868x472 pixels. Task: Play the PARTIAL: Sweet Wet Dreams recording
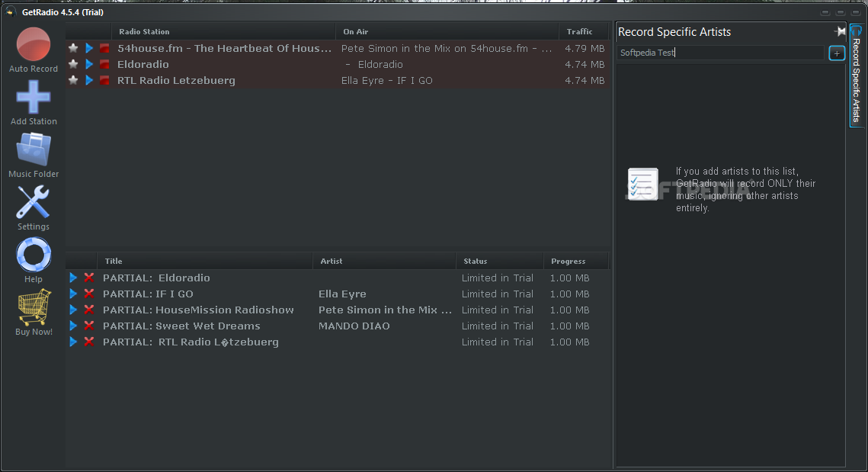tap(73, 326)
